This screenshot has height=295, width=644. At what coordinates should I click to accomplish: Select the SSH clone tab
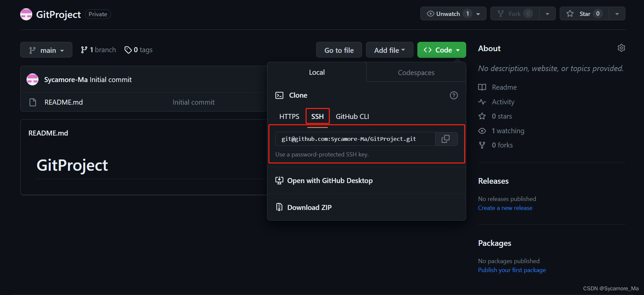click(318, 116)
